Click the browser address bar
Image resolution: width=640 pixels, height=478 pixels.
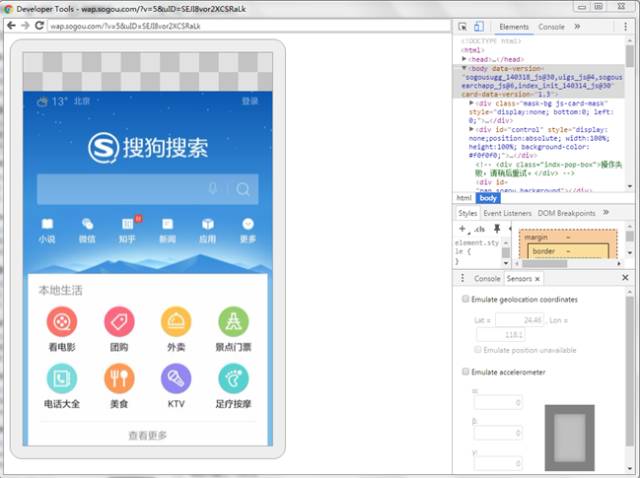point(249,26)
